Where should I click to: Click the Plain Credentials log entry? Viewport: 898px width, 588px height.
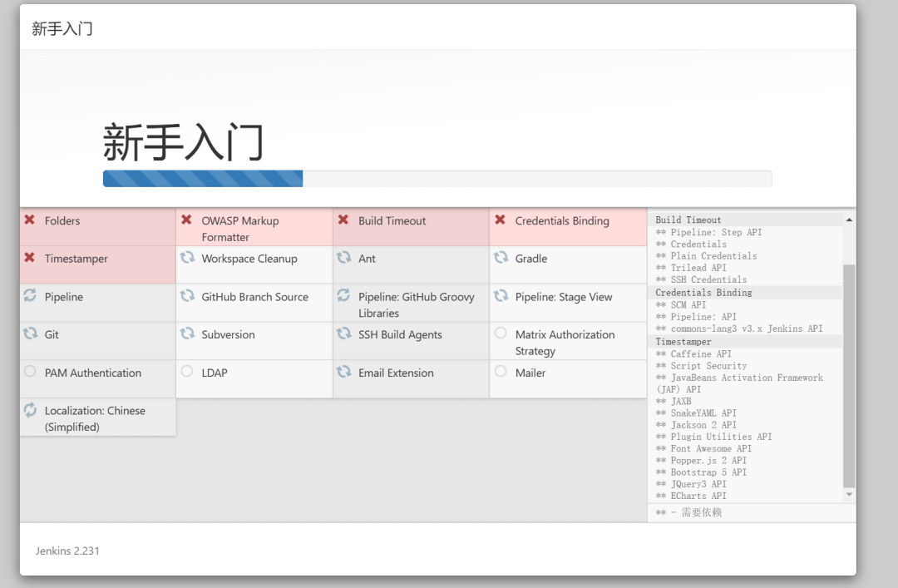coord(706,255)
